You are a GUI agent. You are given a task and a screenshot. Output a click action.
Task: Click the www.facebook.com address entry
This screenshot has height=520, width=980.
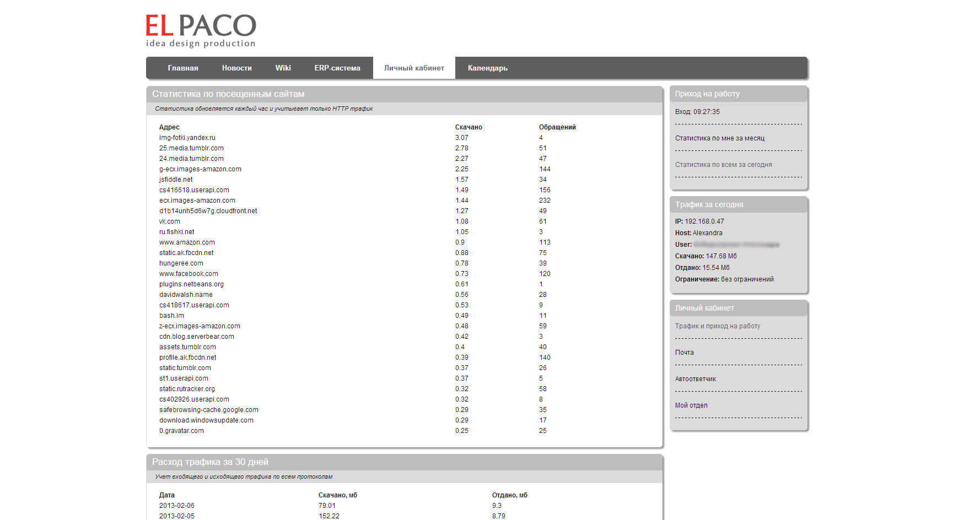click(x=189, y=274)
